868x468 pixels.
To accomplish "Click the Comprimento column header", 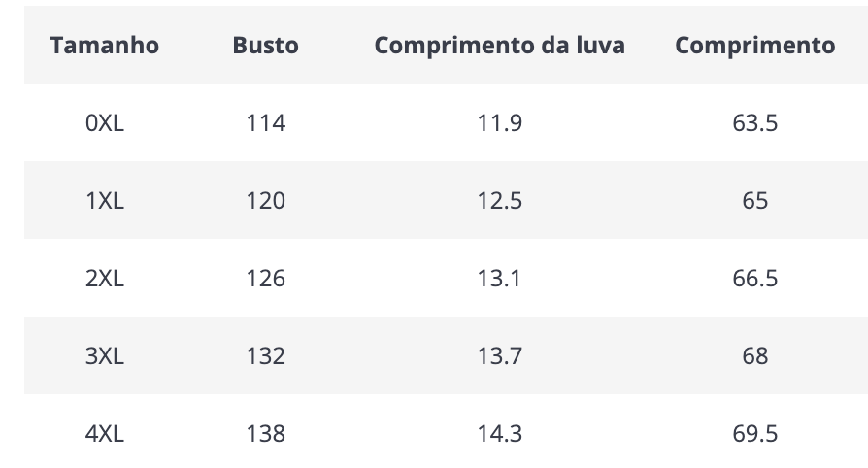I will coord(755,46).
